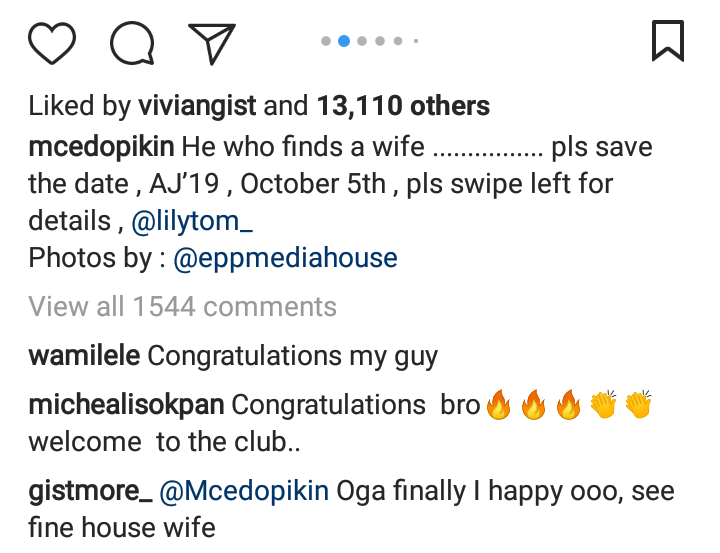Open wamilele commenter profile
The height and width of the screenshot is (553, 720).
tap(84, 355)
